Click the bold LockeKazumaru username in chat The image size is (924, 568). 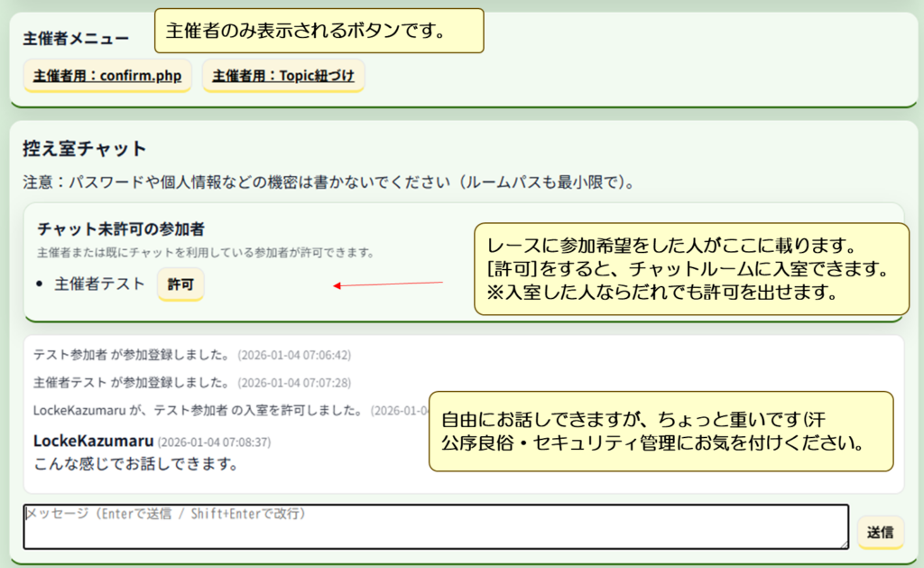93,442
